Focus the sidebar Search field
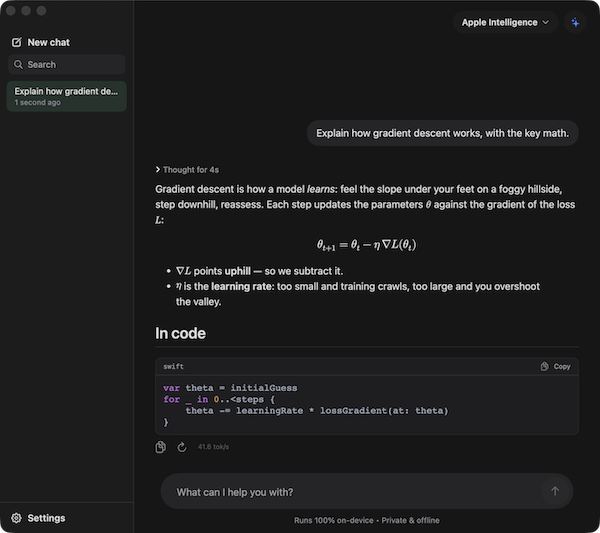The image size is (600, 533). (x=67, y=64)
